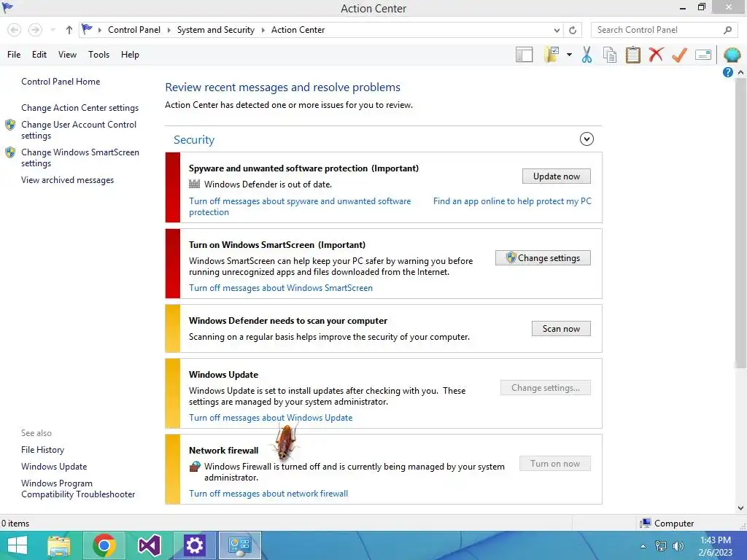Click the Scan now button
Viewport: 747px width, 560px height.
(561, 329)
